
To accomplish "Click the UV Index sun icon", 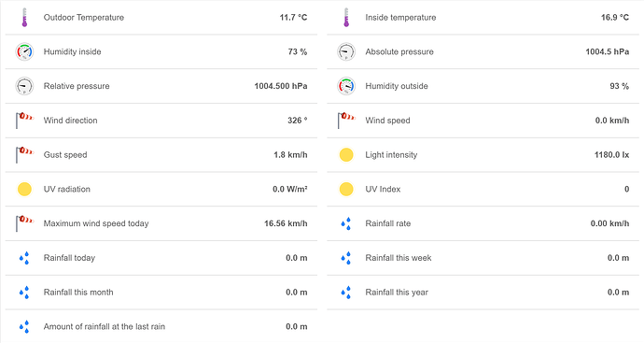I will click(346, 189).
